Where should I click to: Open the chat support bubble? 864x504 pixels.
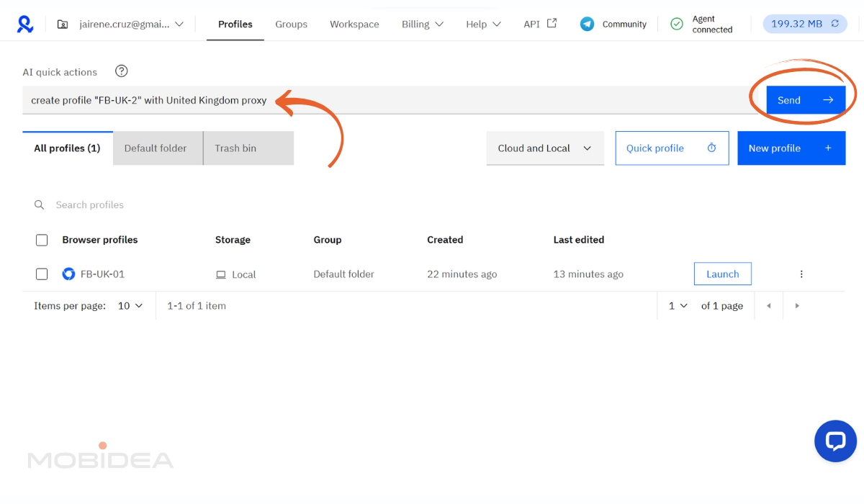coord(835,441)
